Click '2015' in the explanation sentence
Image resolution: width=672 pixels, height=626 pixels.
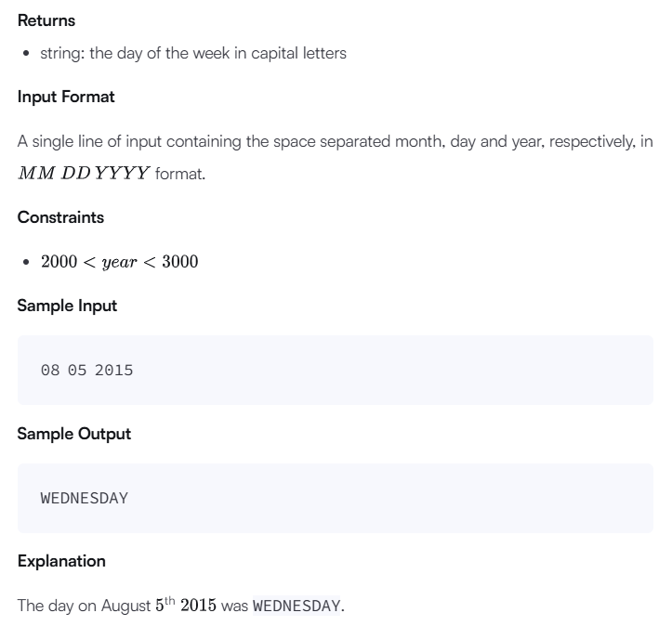198,606
